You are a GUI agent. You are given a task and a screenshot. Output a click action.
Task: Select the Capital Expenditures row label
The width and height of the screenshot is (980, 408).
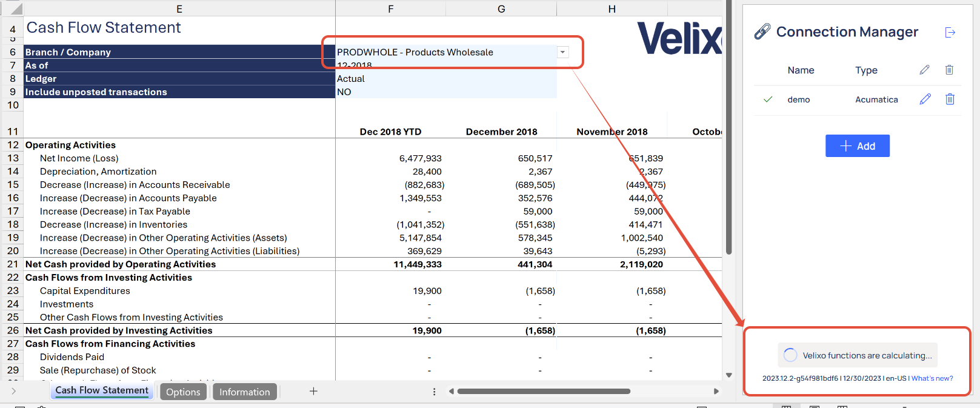[85, 291]
